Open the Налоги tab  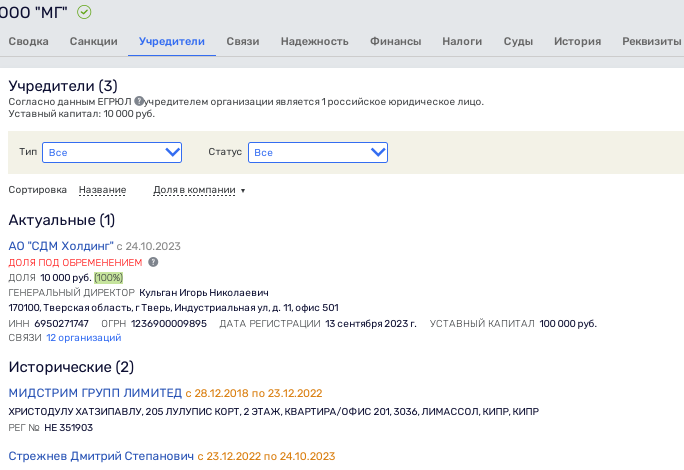pyautogui.click(x=462, y=41)
